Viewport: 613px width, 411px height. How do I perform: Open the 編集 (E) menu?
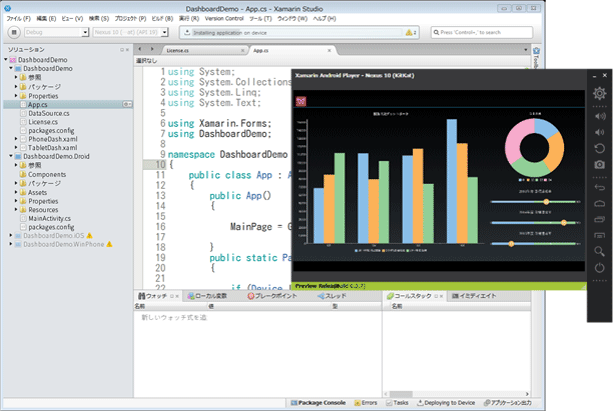[x=46, y=18]
